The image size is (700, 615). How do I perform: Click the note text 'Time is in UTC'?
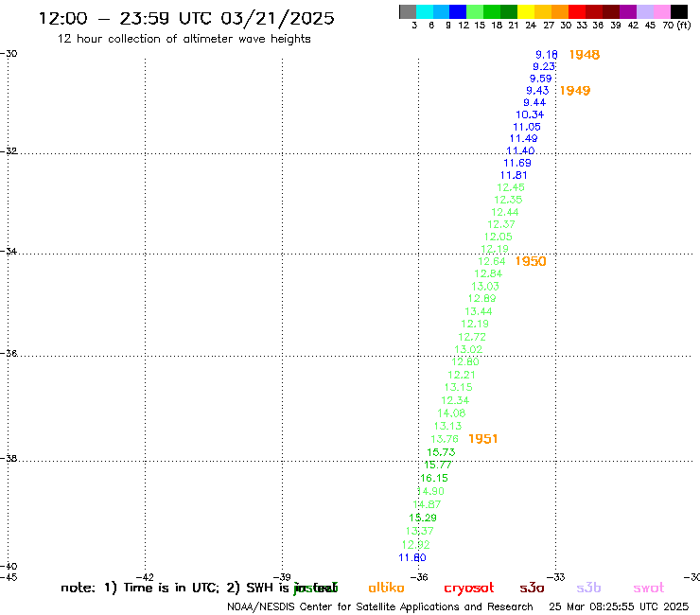coord(171,588)
